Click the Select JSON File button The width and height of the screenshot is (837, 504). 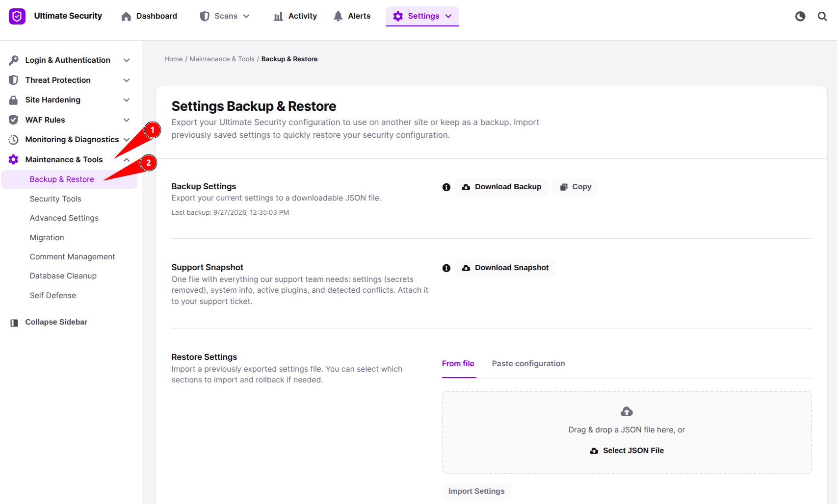[627, 451]
